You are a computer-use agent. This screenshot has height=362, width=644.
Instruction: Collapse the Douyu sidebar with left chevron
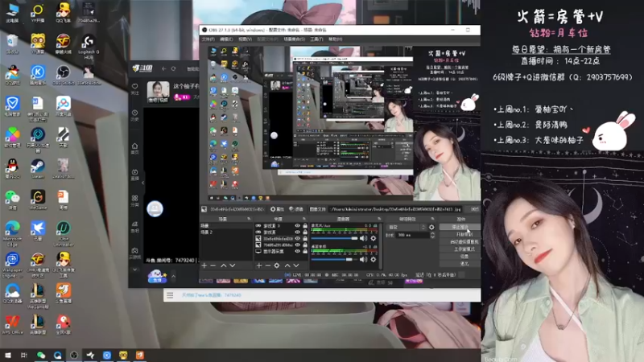(143, 183)
